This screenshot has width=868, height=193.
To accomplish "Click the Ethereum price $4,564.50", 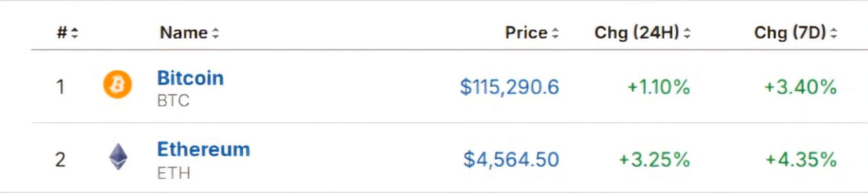I will tap(511, 160).
